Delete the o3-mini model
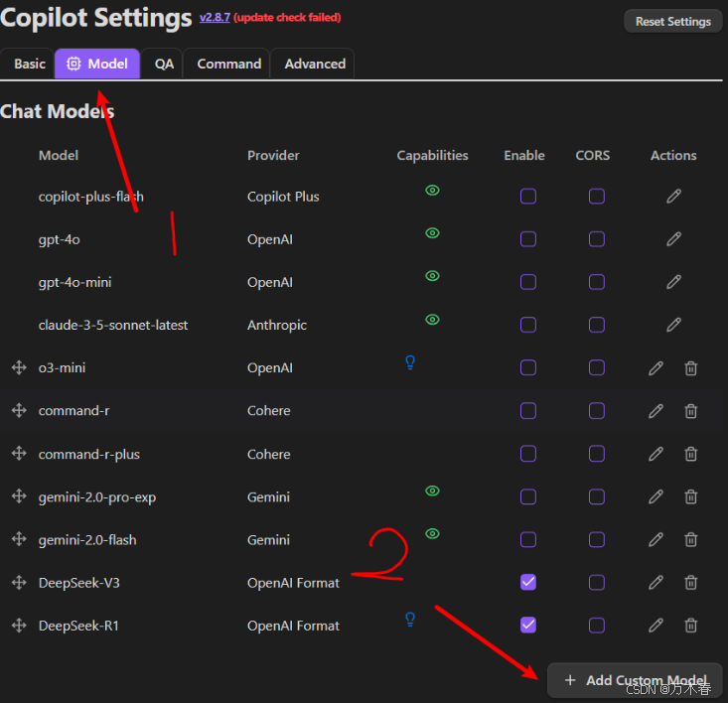 [x=691, y=368]
